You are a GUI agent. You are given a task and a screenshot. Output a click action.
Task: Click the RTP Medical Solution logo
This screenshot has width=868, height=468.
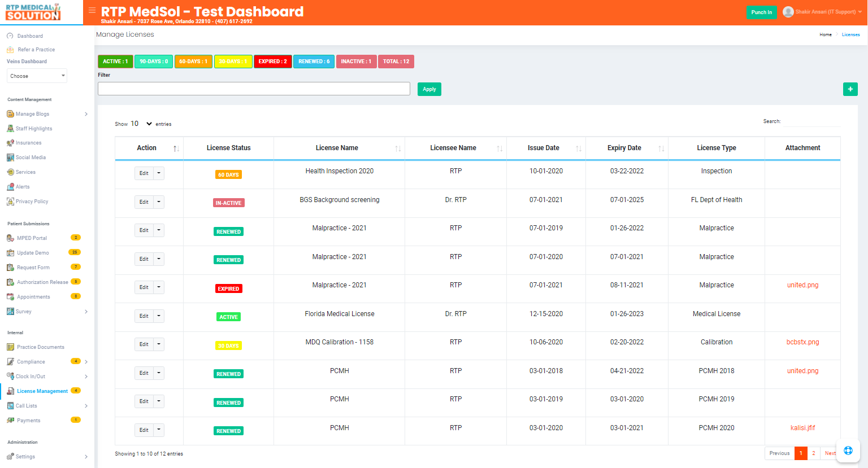click(x=33, y=12)
